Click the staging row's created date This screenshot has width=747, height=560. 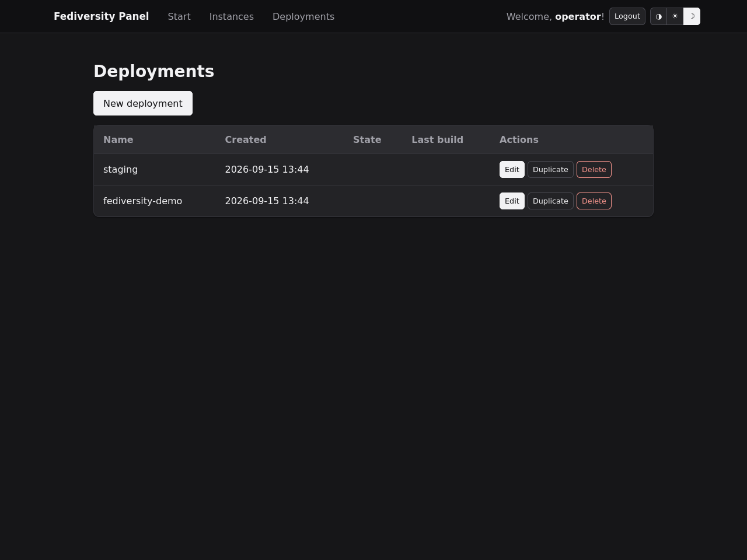267,169
